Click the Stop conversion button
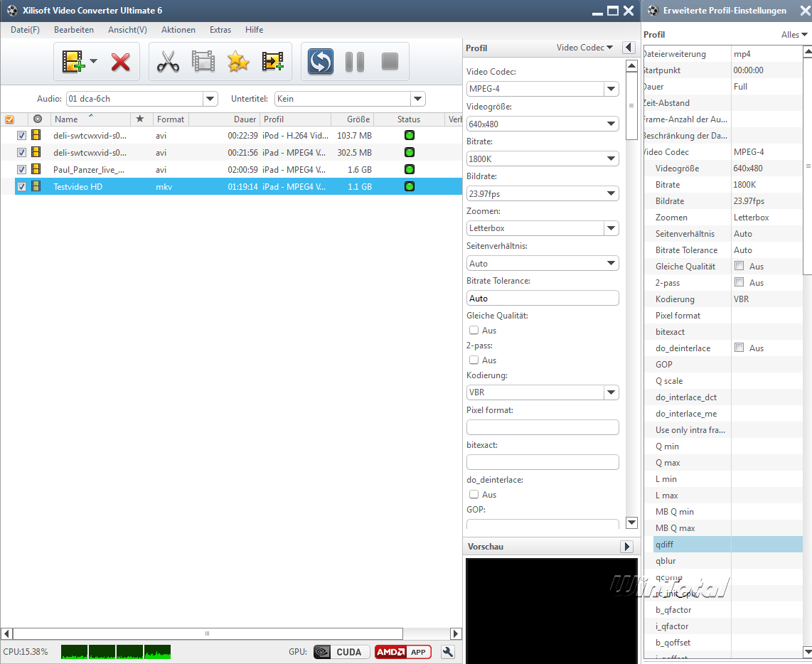Image resolution: width=812 pixels, height=664 pixels. click(390, 62)
